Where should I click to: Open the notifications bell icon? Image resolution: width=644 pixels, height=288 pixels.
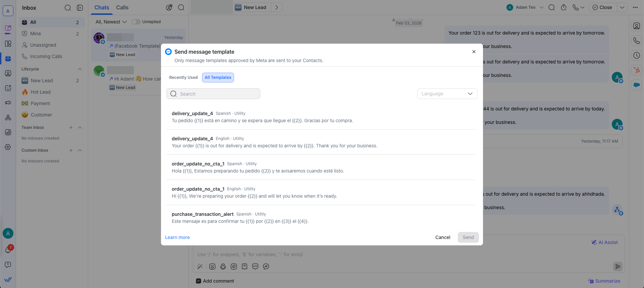point(8,250)
